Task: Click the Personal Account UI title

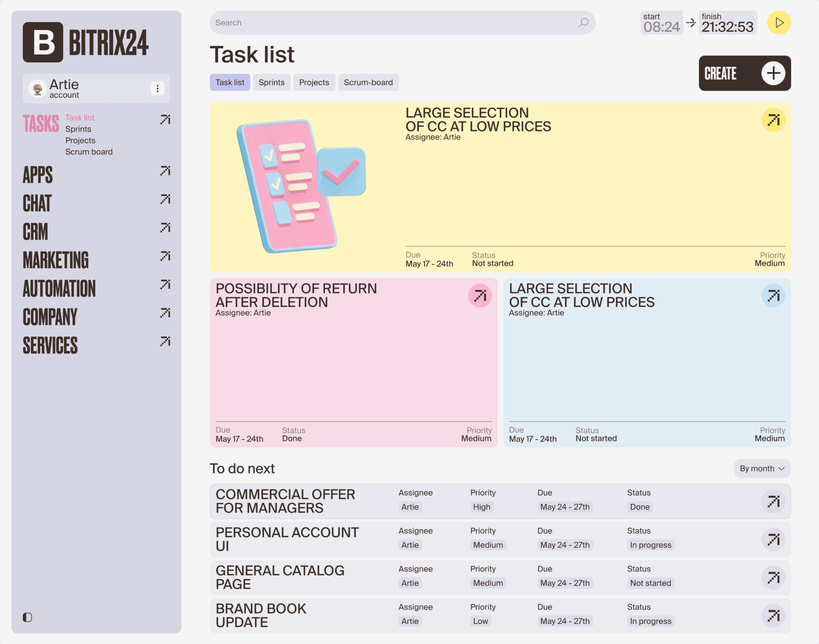Action: click(287, 539)
